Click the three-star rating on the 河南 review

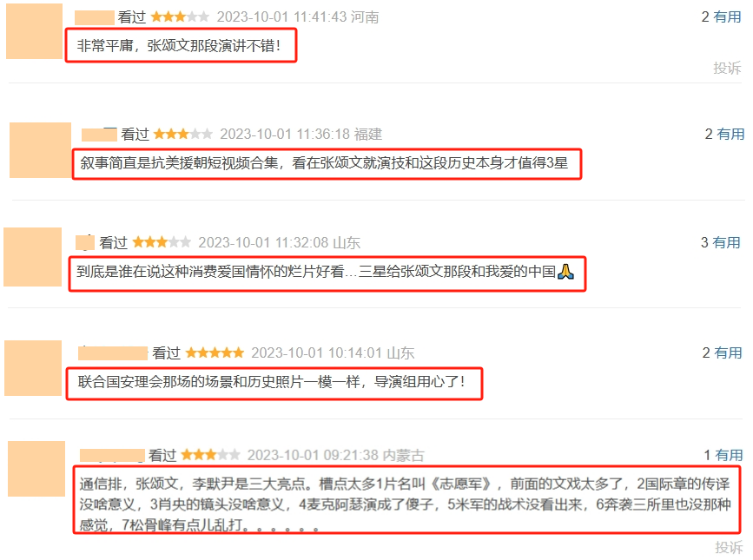pyautogui.click(x=180, y=17)
